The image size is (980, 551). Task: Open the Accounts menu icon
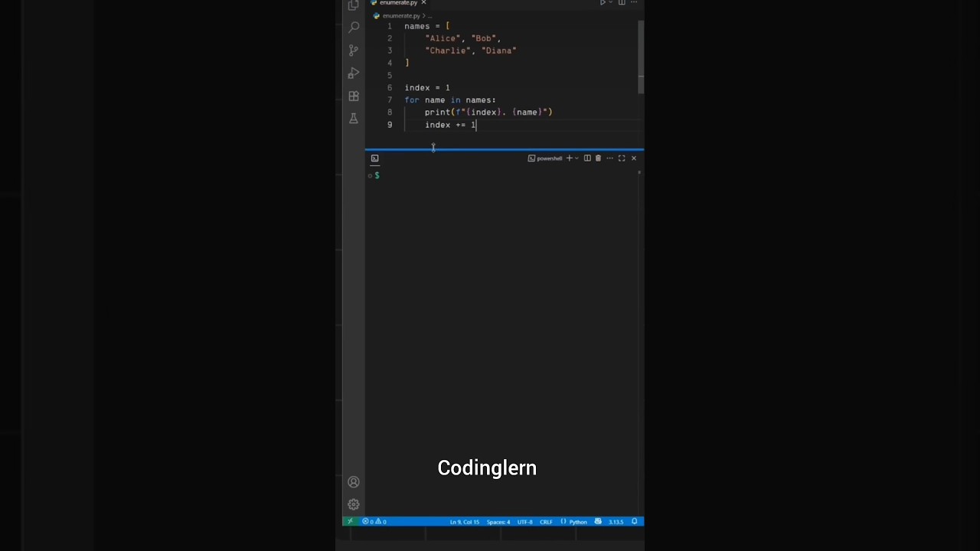point(354,482)
